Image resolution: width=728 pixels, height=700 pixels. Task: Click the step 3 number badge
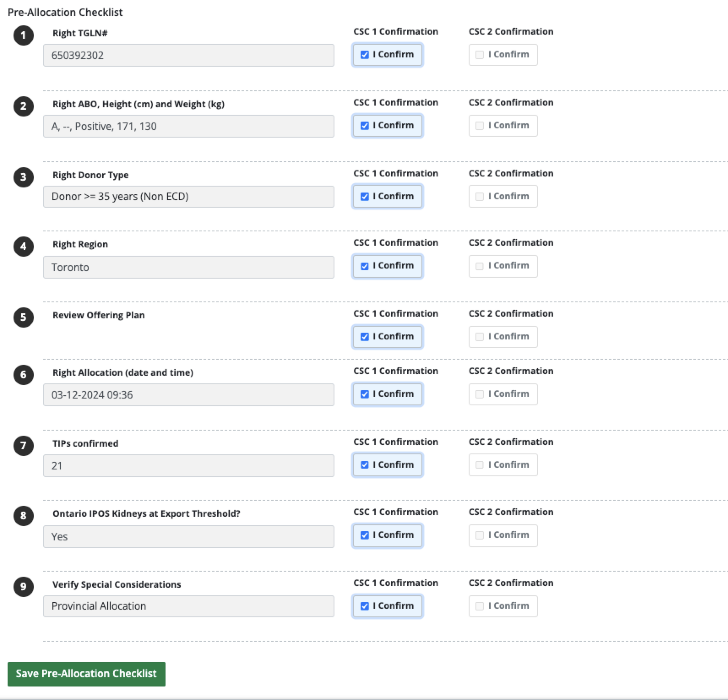pos(23,178)
